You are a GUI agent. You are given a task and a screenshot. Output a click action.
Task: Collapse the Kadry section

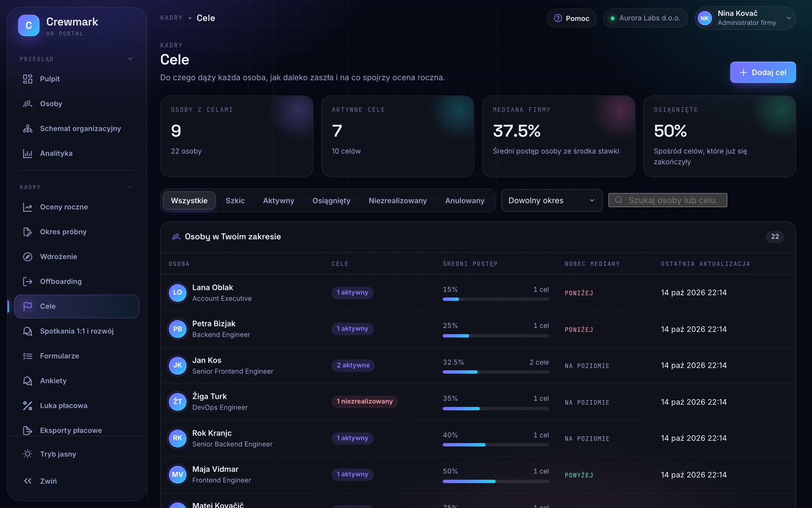pos(130,187)
